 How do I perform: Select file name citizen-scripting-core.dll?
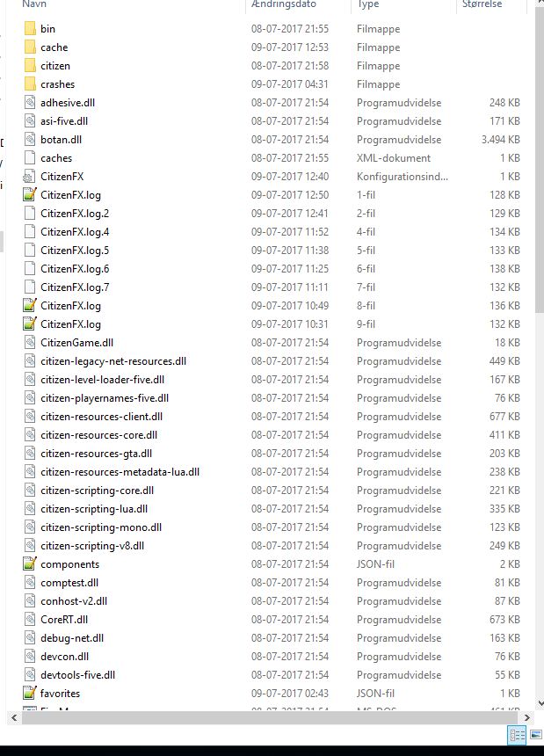(x=97, y=491)
